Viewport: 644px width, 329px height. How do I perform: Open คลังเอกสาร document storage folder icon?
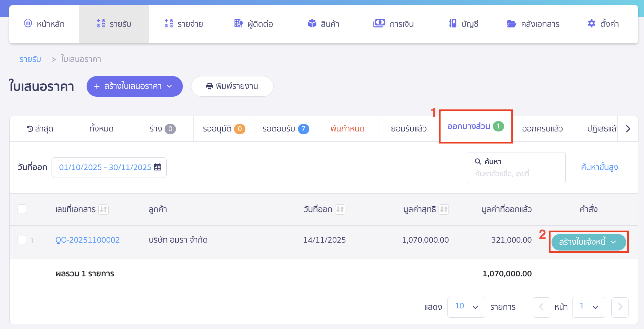512,23
